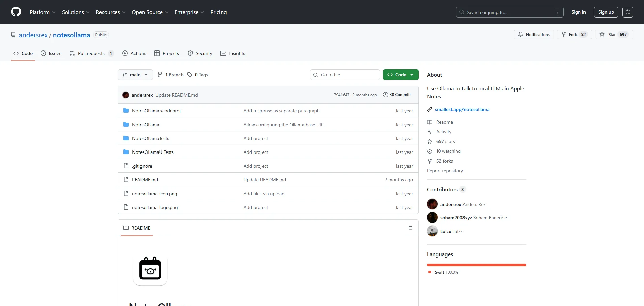Click the NotesOllama app logo image
This screenshot has width=644, height=306.
(x=150, y=269)
